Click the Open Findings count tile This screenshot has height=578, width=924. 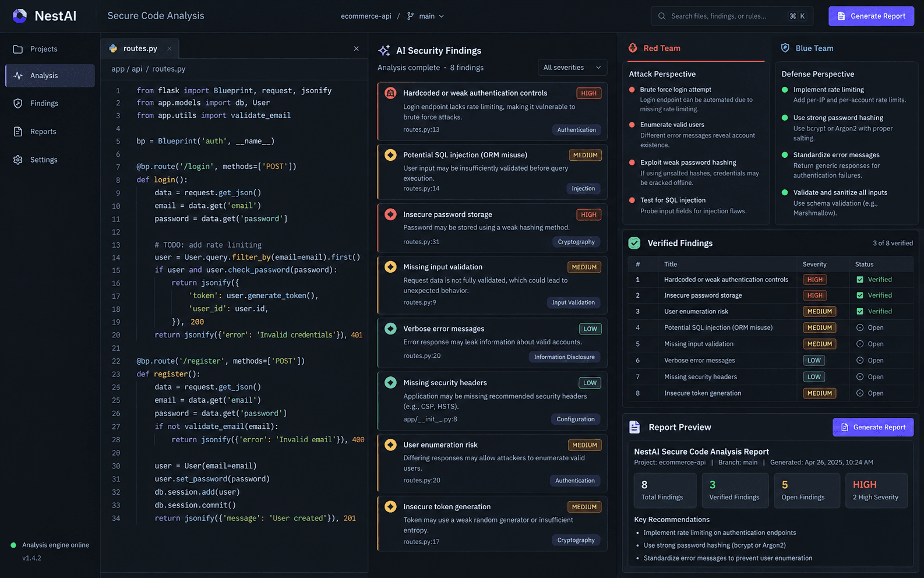tap(806, 491)
